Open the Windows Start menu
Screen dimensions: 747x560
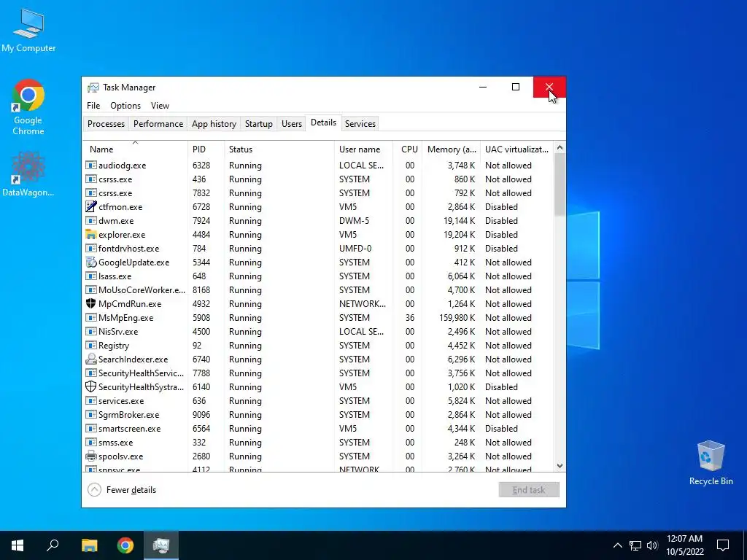[x=18, y=545]
